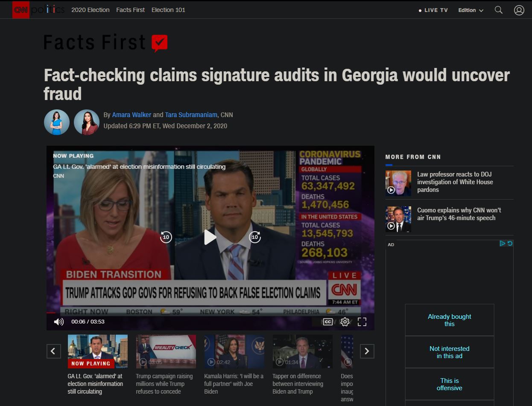
Task: Show next videos in carousel
Action: pyautogui.click(x=367, y=351)
